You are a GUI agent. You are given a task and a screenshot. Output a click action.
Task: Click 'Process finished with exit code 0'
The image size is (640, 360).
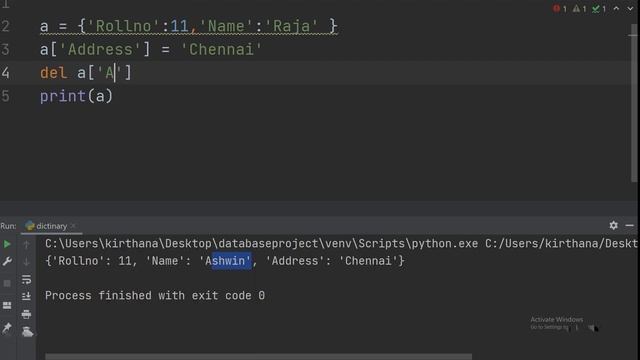pyautogui.click(x=155, y=296)
